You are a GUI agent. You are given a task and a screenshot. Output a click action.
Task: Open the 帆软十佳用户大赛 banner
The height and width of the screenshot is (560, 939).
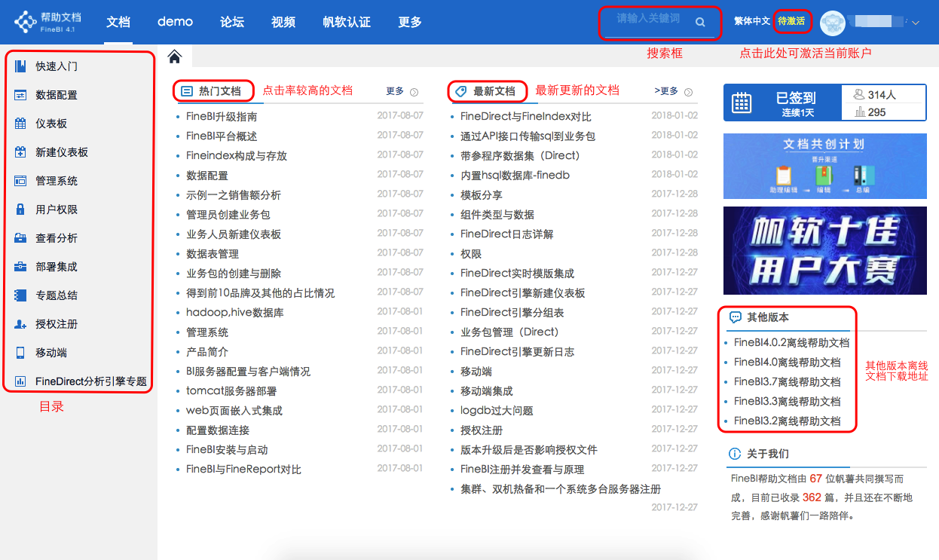coord(824,250)
